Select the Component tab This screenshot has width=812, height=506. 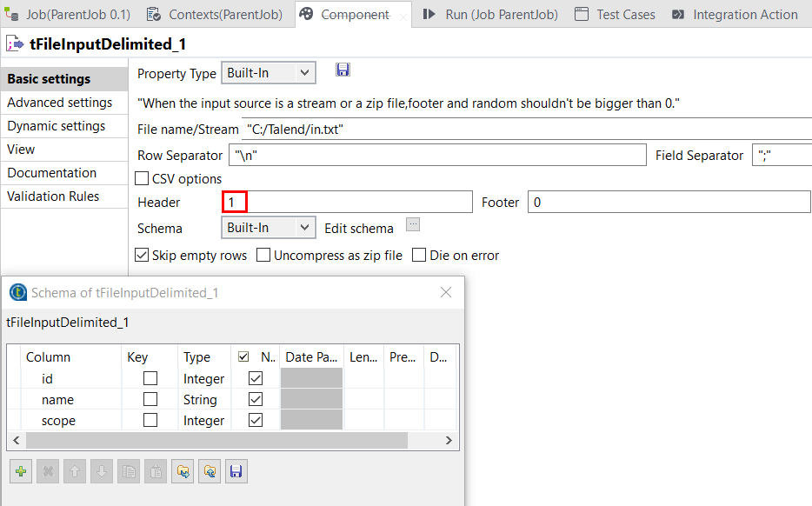click(356, 15)
